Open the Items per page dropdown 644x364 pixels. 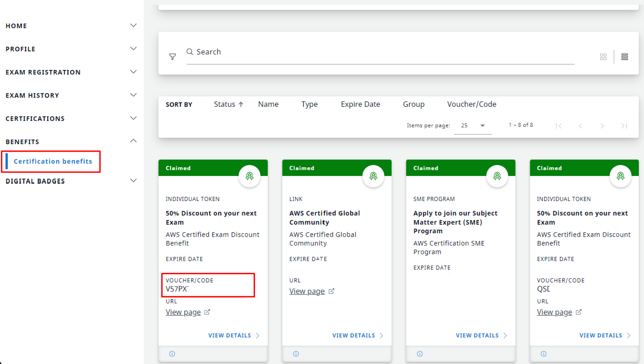(x=473, y=126)
